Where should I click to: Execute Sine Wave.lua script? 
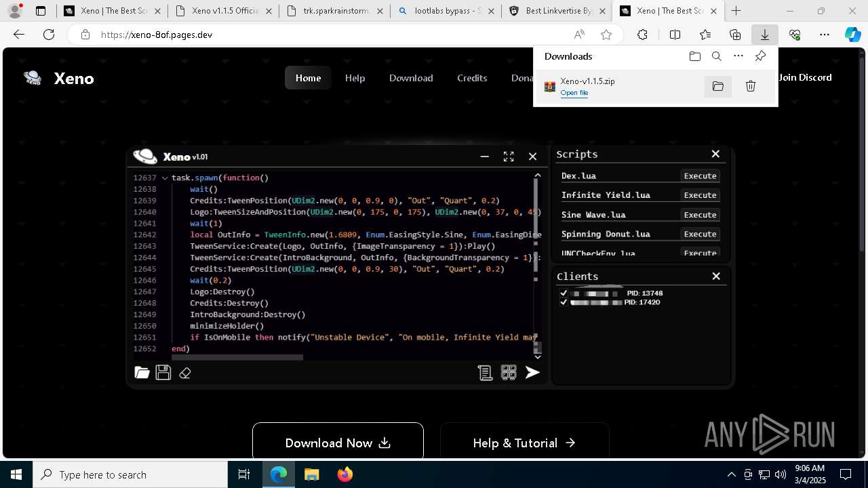coord(700,215)
